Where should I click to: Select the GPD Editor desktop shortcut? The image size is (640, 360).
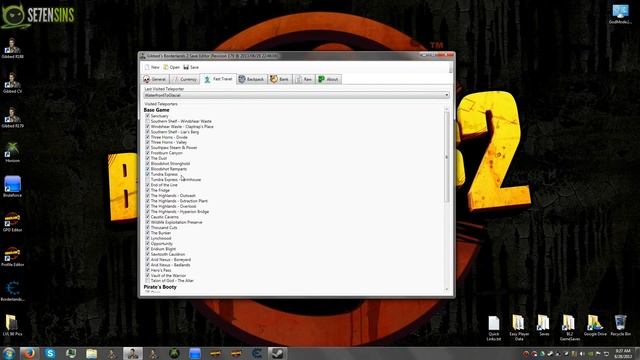click(x=12, y=222)
